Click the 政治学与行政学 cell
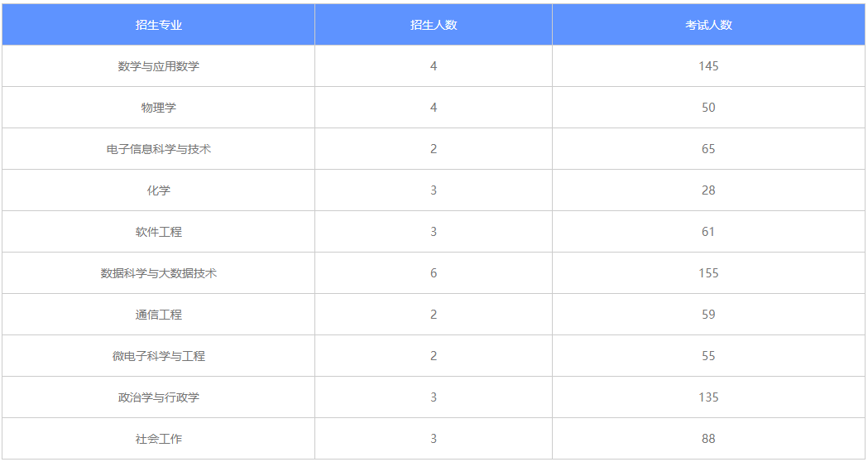This screenshot has height=462, width=868. point(158,397)
